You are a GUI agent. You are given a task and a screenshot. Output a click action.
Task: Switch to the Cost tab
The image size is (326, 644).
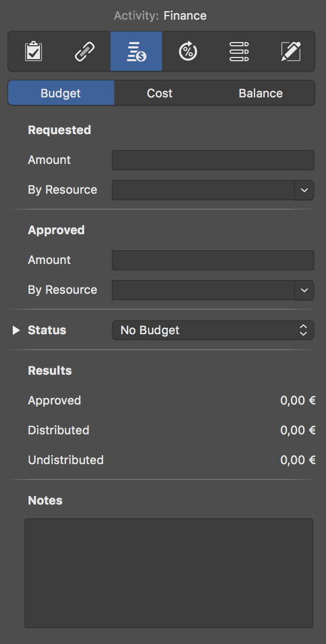click(160, 93)
